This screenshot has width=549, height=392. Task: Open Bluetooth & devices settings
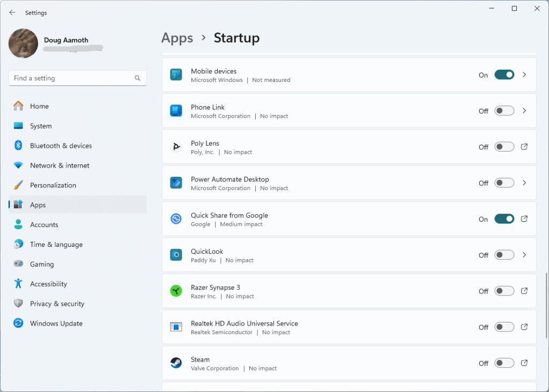[x=61, y=146]
